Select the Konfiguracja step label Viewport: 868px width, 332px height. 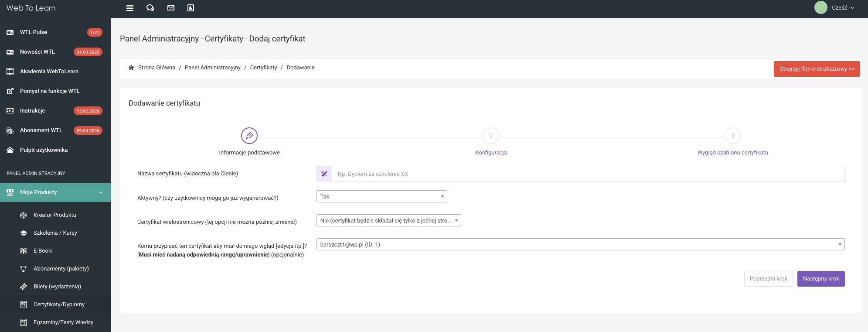click(x=491, y=153)
